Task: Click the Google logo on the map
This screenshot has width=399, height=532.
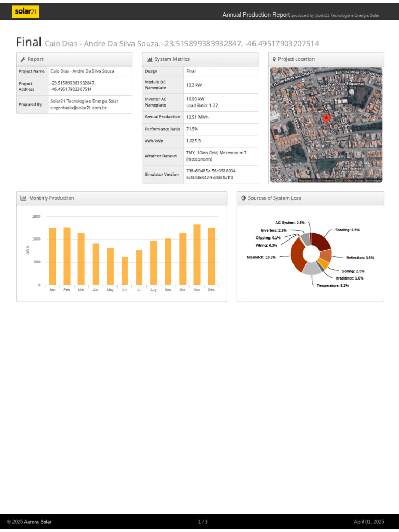Action: 279,179
